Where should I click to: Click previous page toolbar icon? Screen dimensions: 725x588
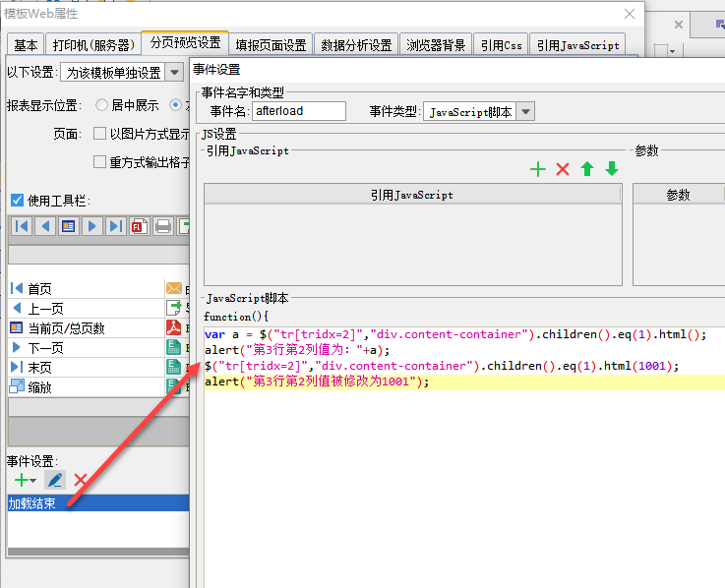pos(45,226)
